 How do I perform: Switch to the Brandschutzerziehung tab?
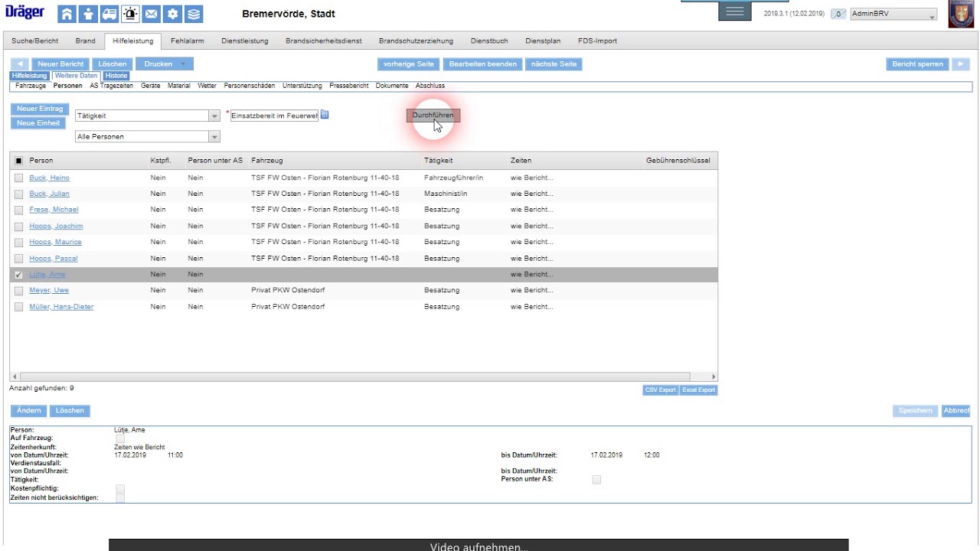(x=416, y=41)
